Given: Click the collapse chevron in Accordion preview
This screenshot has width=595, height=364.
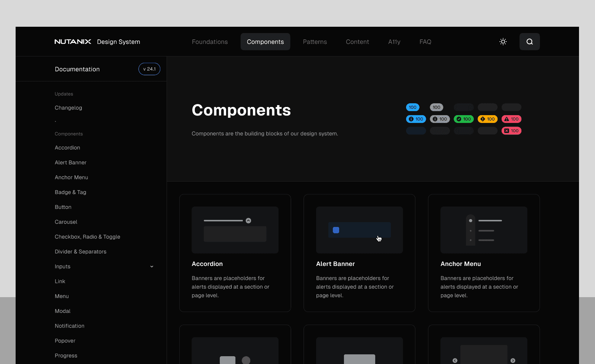Looking at the screenshot, I should click(x=248, y=221).
